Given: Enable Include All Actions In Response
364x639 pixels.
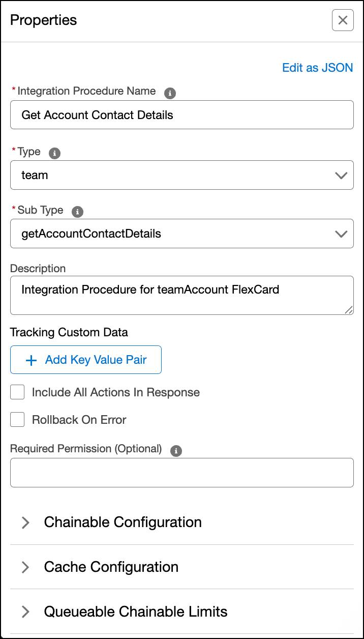Looking at the screenshot, I should tap(18, 392).
